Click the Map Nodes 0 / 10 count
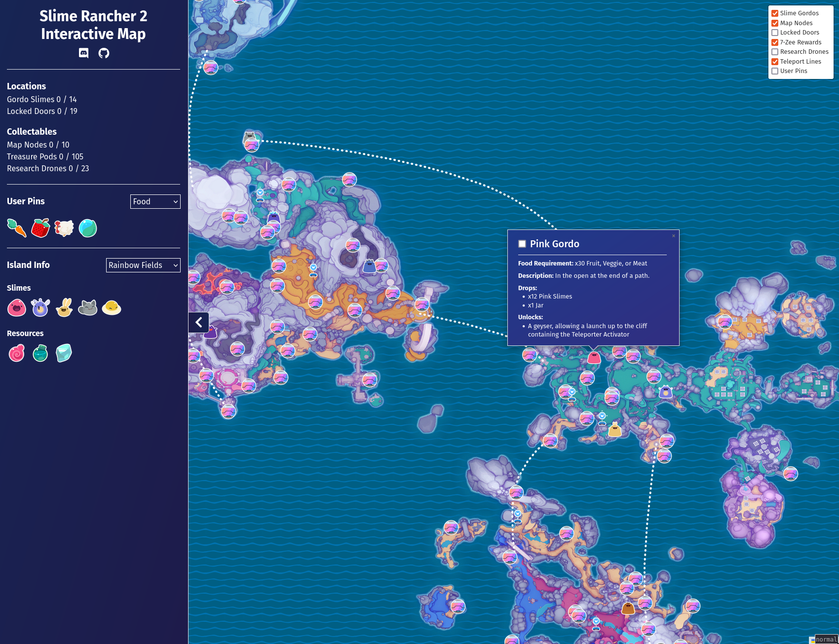The width and height of the screenshot is (839, 644). tap(38, 145)
